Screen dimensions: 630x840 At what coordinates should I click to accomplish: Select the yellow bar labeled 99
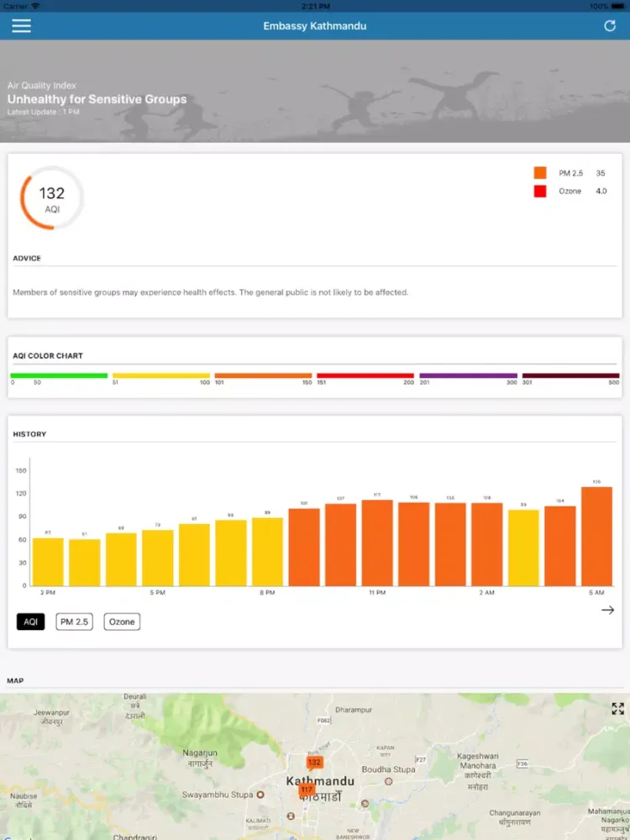(523, 548)
